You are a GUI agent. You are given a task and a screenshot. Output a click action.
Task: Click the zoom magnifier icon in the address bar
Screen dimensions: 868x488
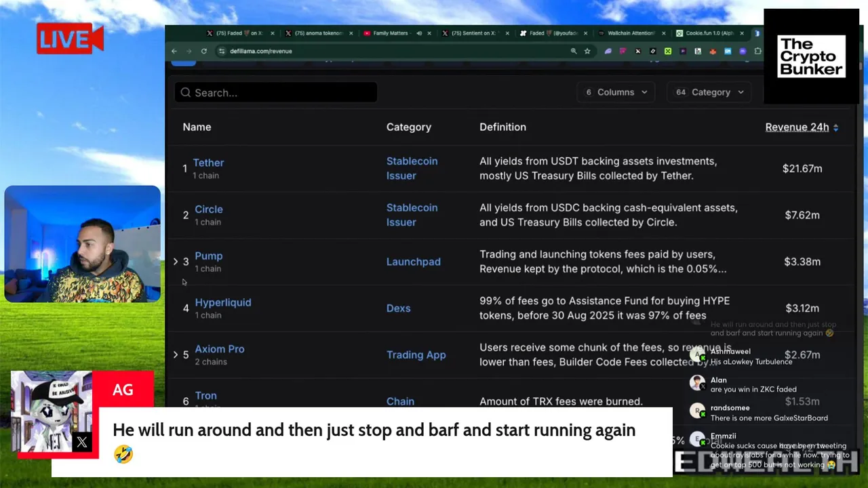[x=574, y=51]
